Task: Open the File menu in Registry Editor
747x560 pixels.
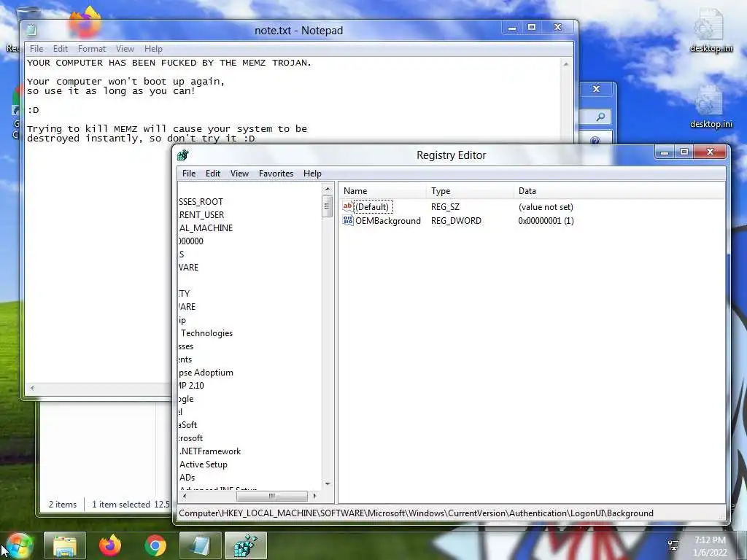Action: 189,174
